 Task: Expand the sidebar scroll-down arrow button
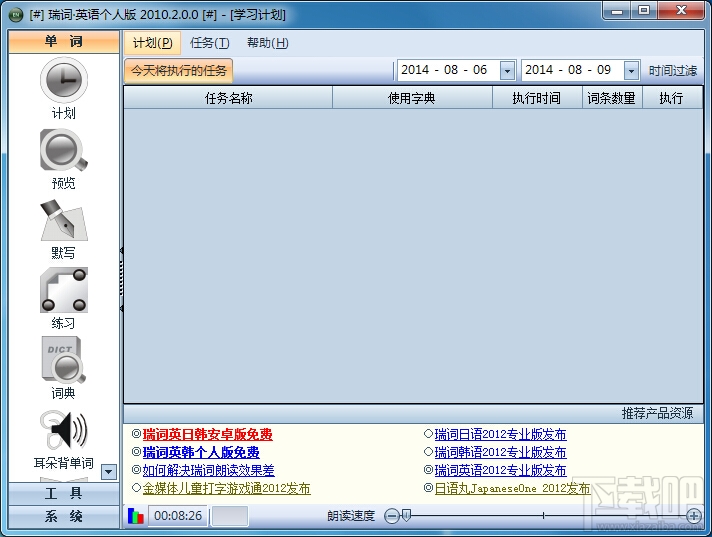(x=109, y=472)
